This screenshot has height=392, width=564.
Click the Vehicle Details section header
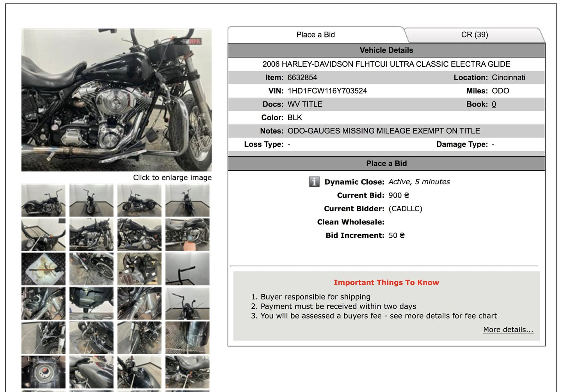click(386, 50)
